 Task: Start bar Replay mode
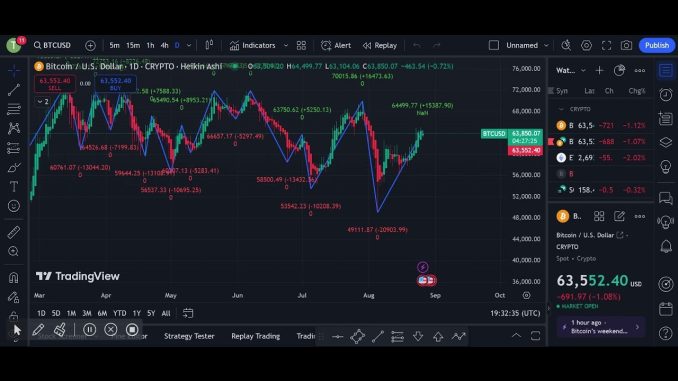(x=380, y=45)
